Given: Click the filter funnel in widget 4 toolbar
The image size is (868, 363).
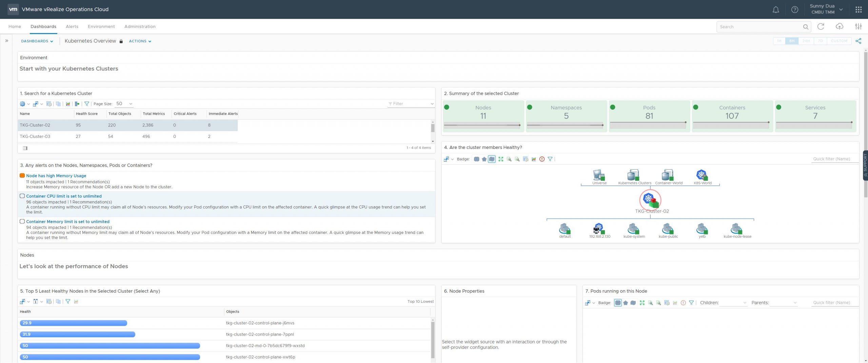Looking at the screenshot, I should [550, 159].
